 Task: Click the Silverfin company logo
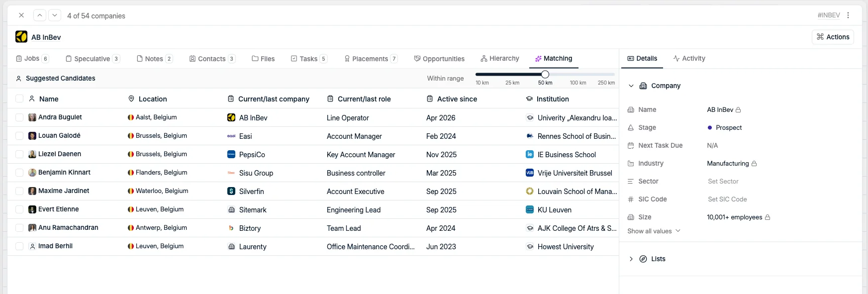pyautogui.click(x=231, y=191)
